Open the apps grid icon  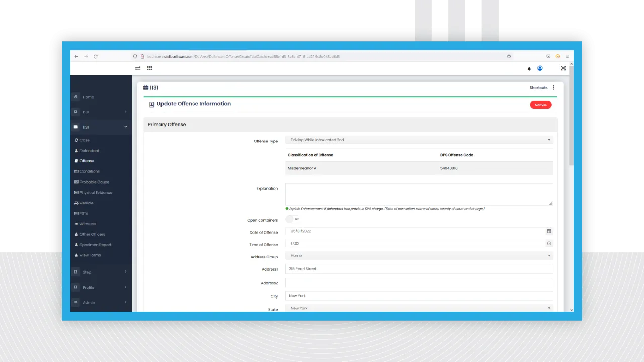pos(149,68)
